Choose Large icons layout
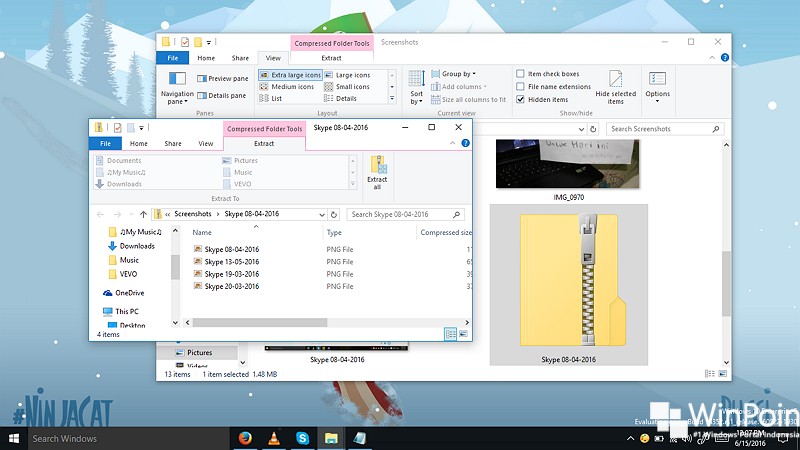The image size is (800, 450). tap(347, 75)
